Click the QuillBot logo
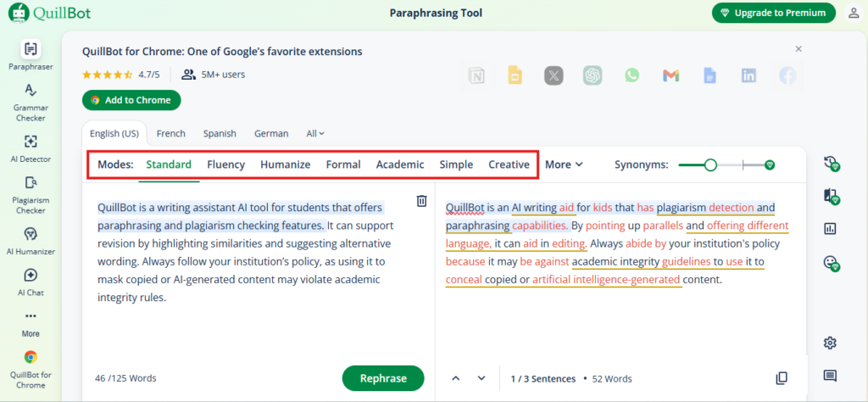Image resolution: width=868 pixels, height=402 pixels. (x=50, y=13)
